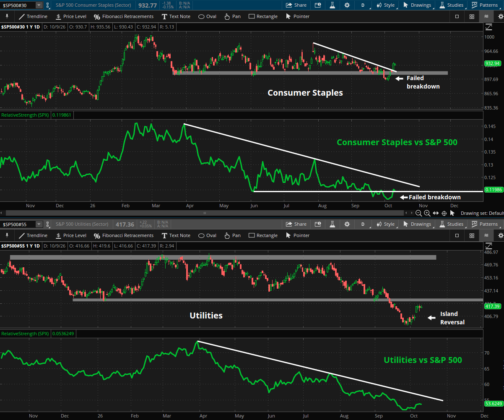This screenshot has height=420, width=504.
Task: Open chart settings gear in Consumer Staples header
Action: click(x=347, y=5)
